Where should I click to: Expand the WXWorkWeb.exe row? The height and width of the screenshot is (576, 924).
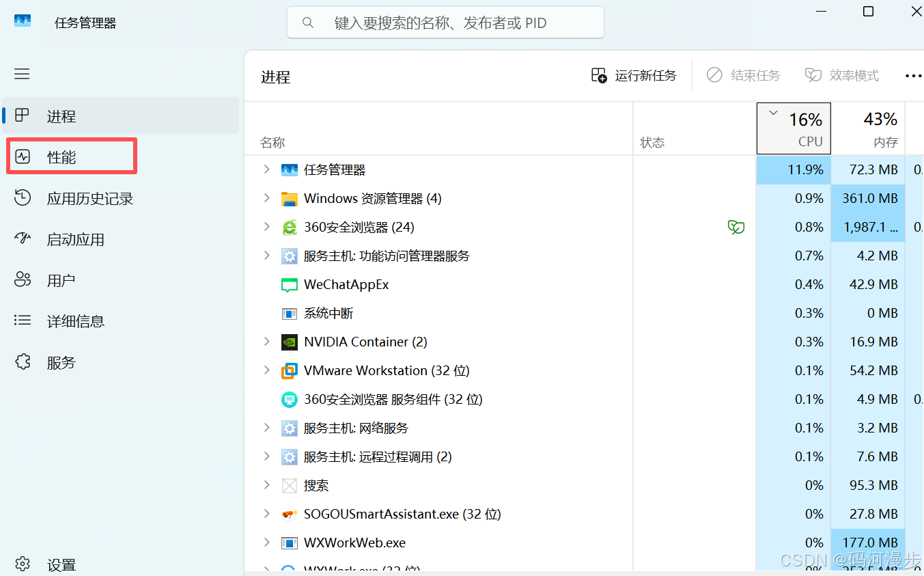click(267, 543)
